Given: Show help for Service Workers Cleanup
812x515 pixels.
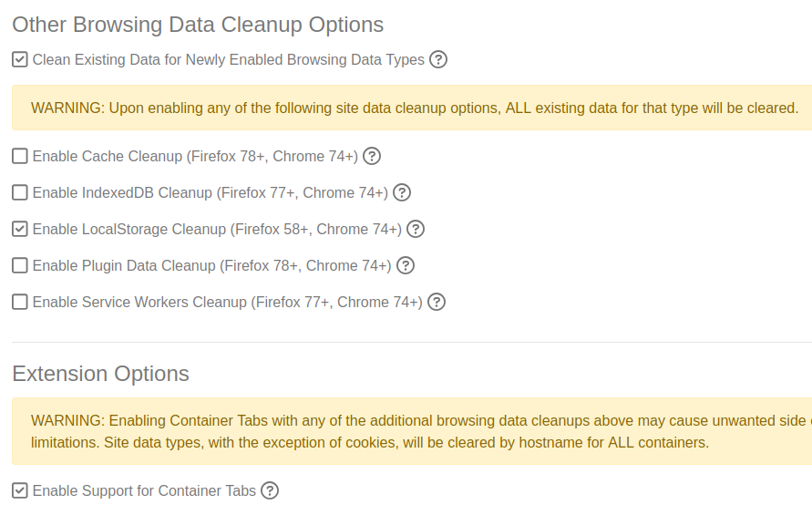Looking at the screenshot, I should 437,302.
